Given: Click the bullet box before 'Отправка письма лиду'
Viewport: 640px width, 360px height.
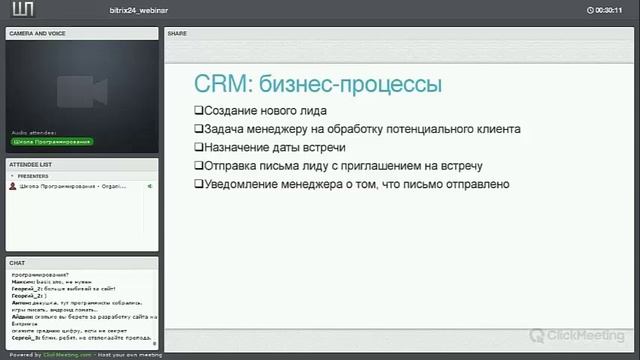Looking at the screenshot, I should pyautogui.click(x=198, y=165).
